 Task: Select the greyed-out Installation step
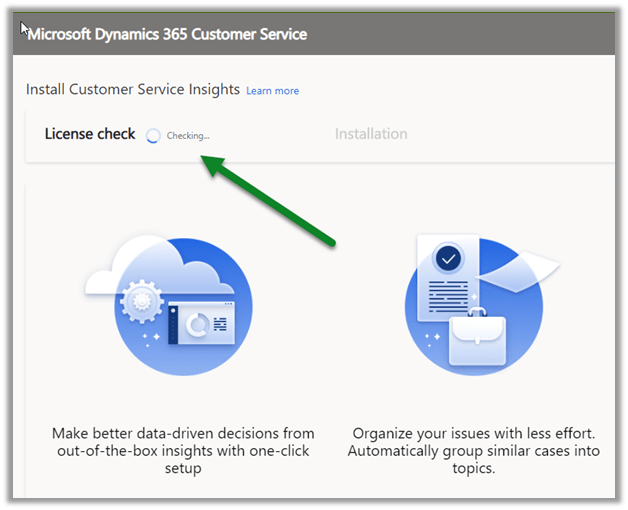tap(371, 134)
